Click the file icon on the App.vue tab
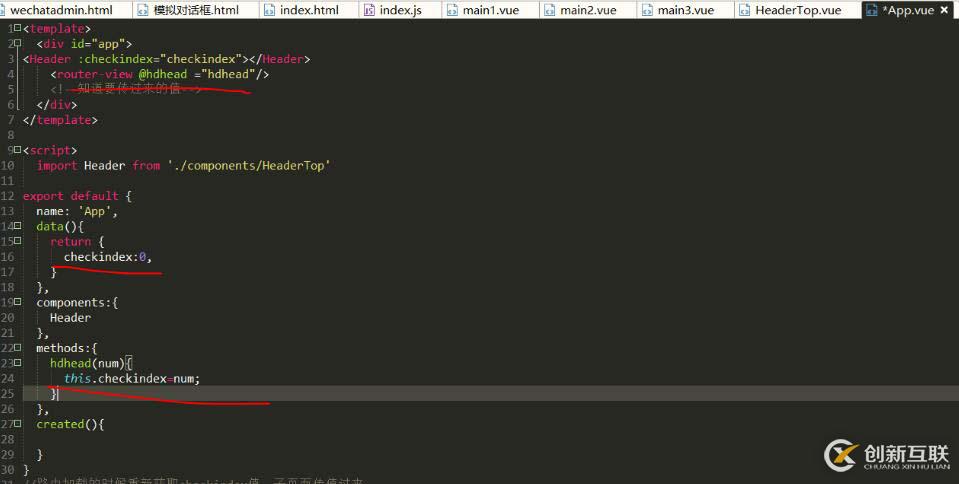This screenshot has height=484, width=959. point(871,10)
